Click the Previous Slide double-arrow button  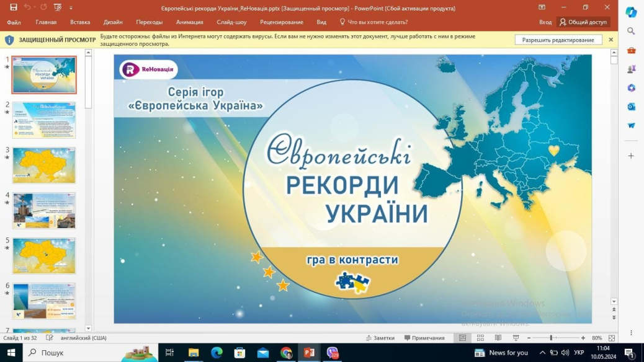pos(614,309)
